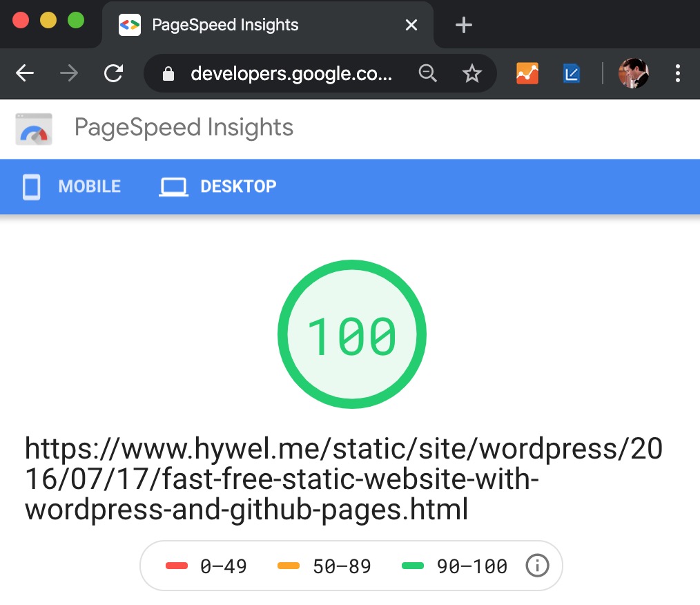The height and width of the screenshot is (605, 700).
Task: Select the PageSpeed Insights browser tab
Action: pos(268,25)
